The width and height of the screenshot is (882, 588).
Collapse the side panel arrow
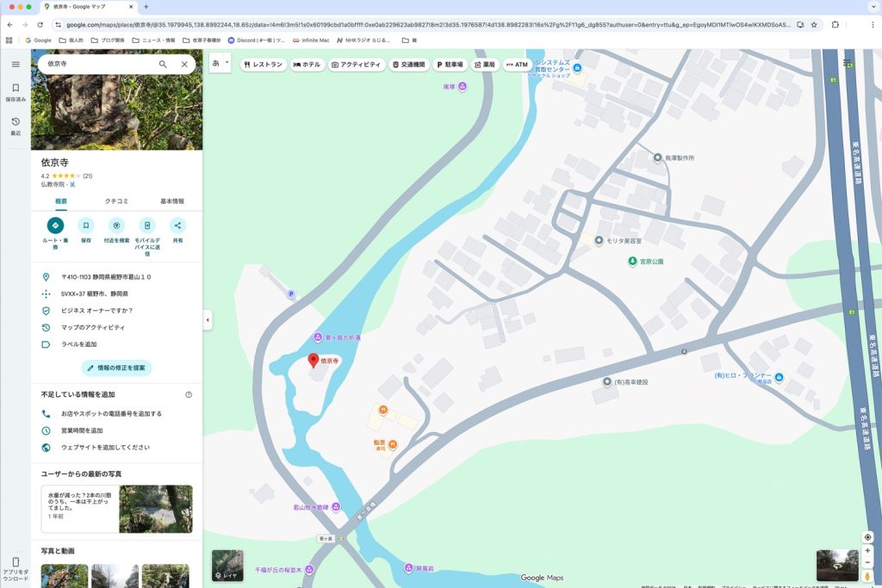(x=208, y=320)
